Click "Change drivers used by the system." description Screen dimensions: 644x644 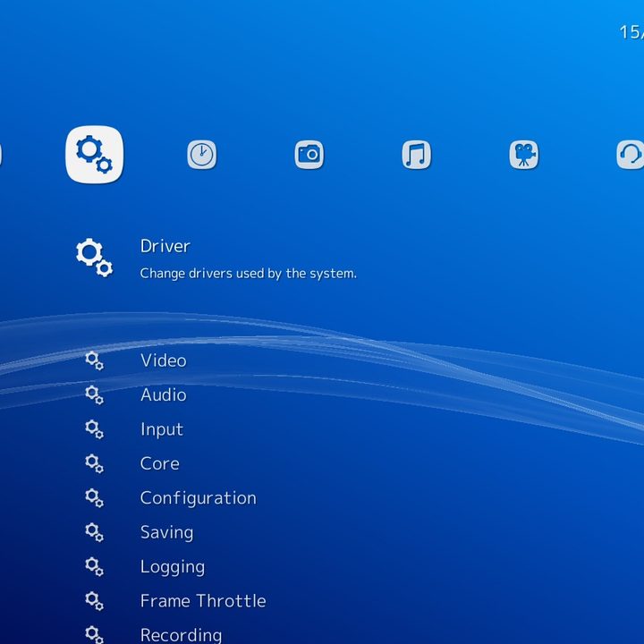(x=249, y=274)
